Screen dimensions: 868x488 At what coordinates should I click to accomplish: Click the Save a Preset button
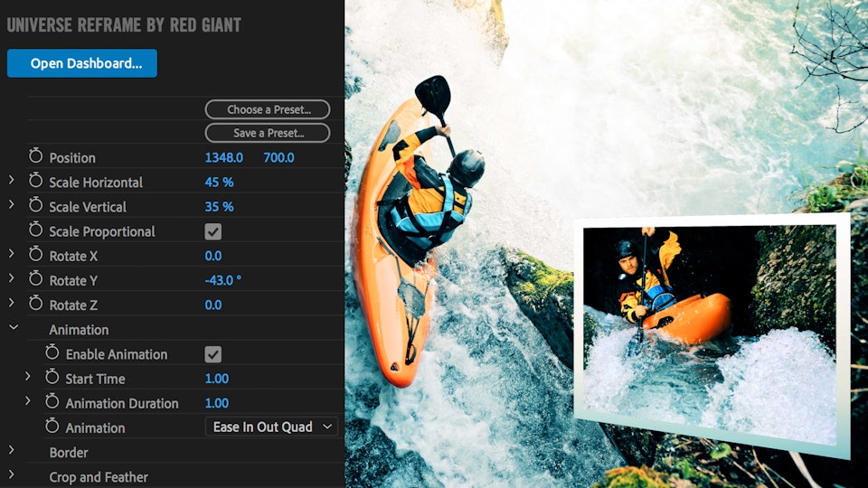(268, 133)
